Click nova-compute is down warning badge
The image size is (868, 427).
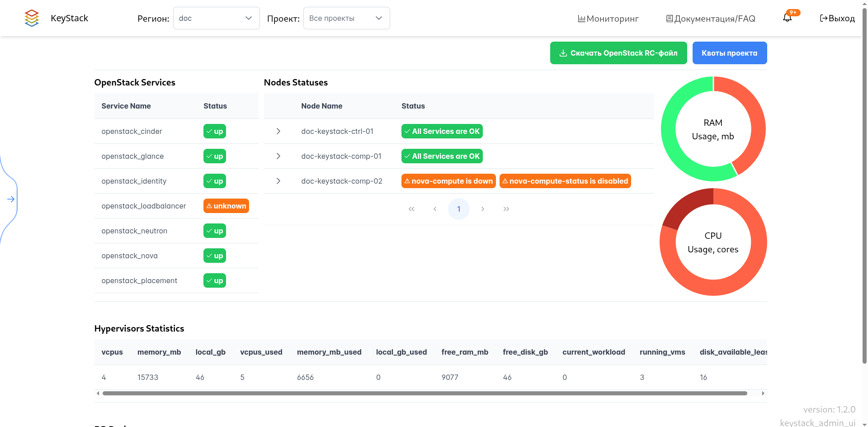click(x=448, y=181)
